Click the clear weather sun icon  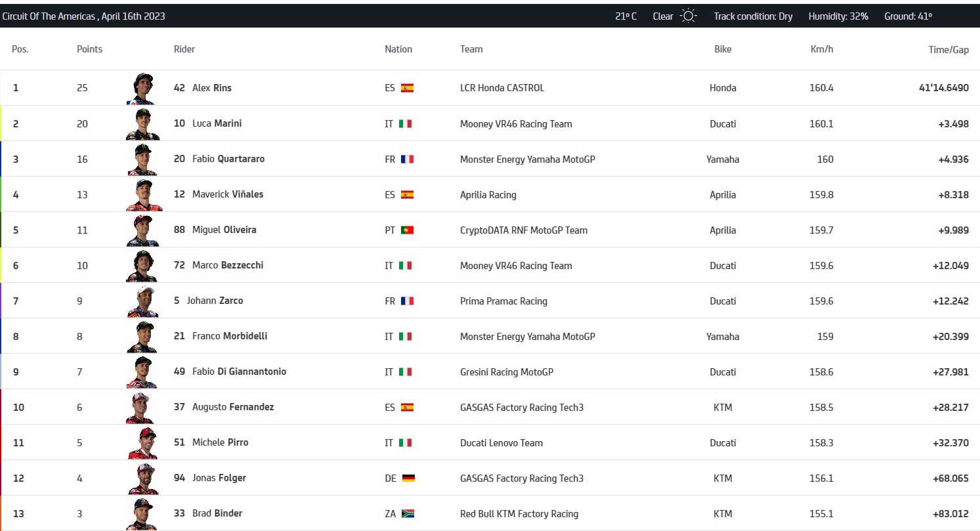click(x=688, y=16)
